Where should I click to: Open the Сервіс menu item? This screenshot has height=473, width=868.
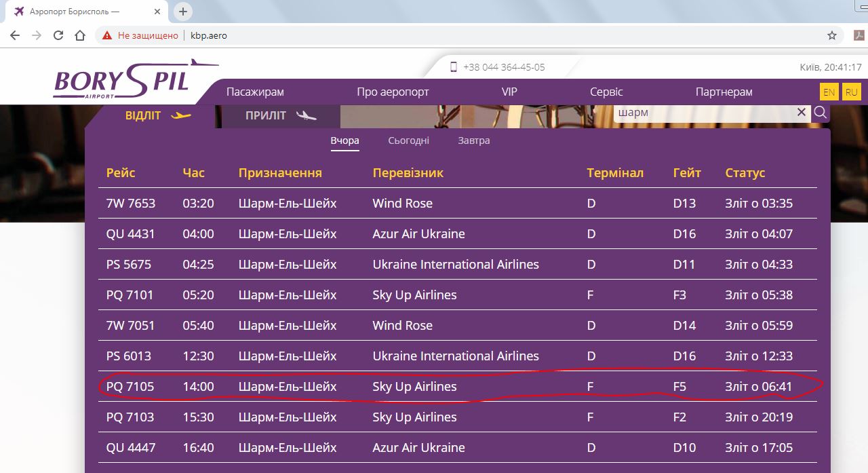606,92
